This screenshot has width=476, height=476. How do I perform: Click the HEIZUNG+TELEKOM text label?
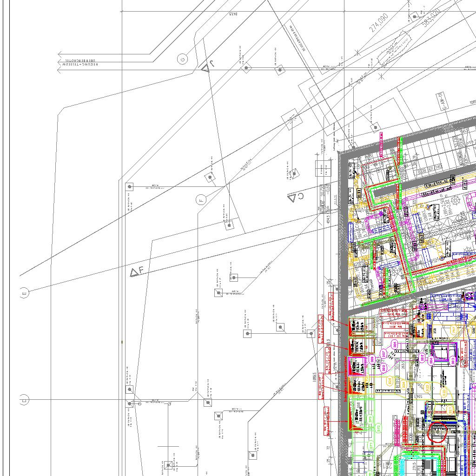pos(79,65)
